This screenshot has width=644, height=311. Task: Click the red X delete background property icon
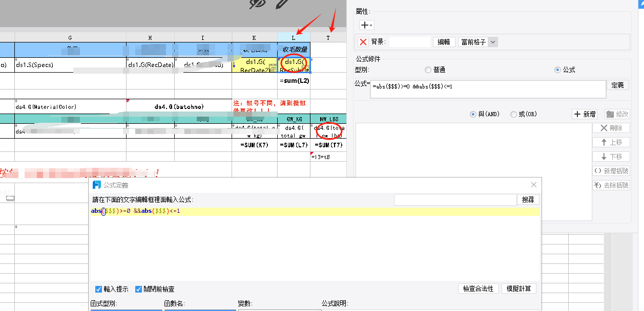point(363,42)
